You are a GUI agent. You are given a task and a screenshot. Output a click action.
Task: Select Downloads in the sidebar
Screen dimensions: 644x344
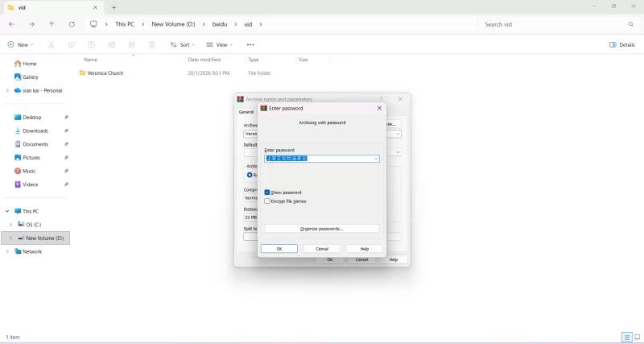[35, 131]
